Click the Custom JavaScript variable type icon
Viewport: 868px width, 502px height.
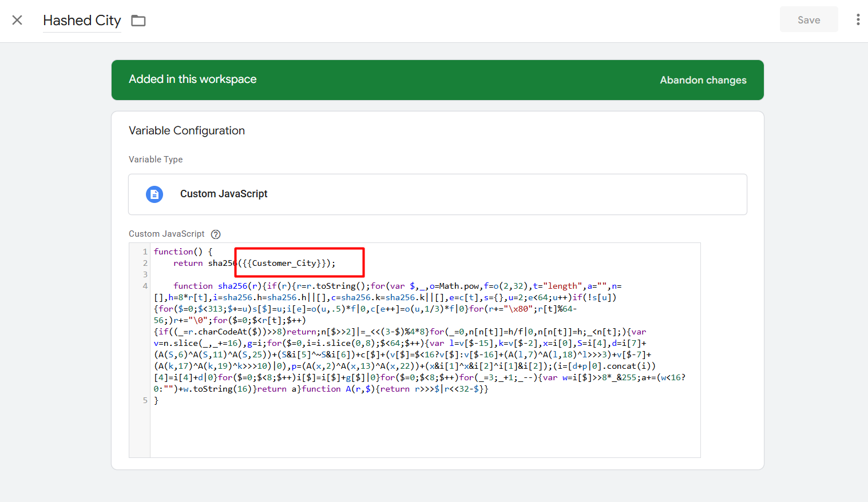(154, 194)
